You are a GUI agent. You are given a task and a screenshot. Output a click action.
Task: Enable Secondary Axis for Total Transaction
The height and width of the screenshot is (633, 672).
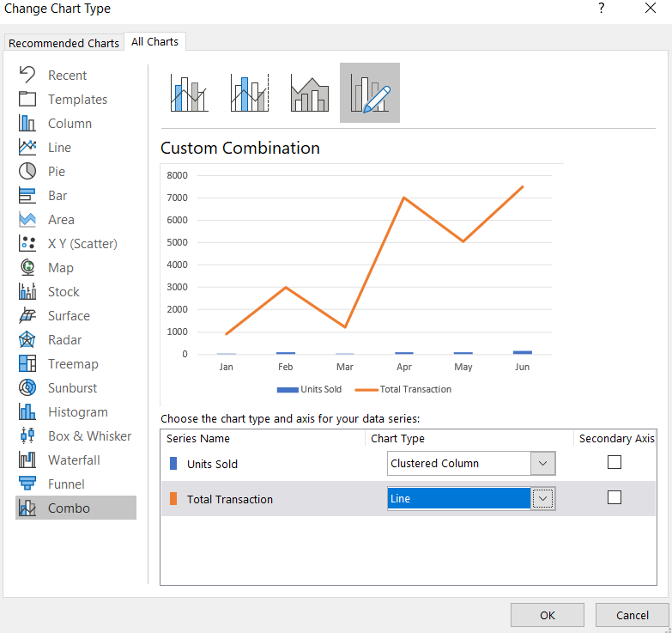click(614, 497)
